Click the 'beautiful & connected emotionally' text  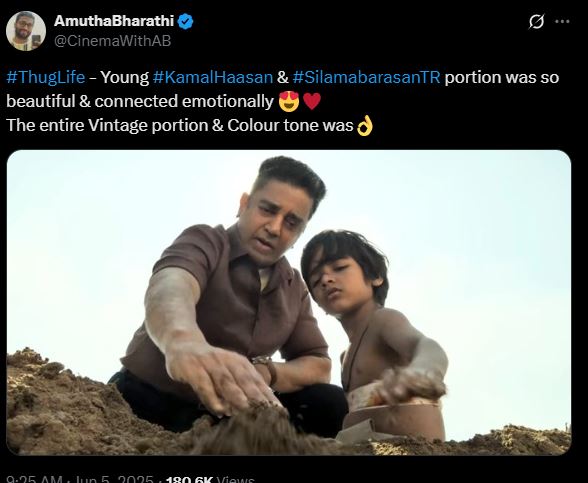pyautogui.click(x=140, y=101)
